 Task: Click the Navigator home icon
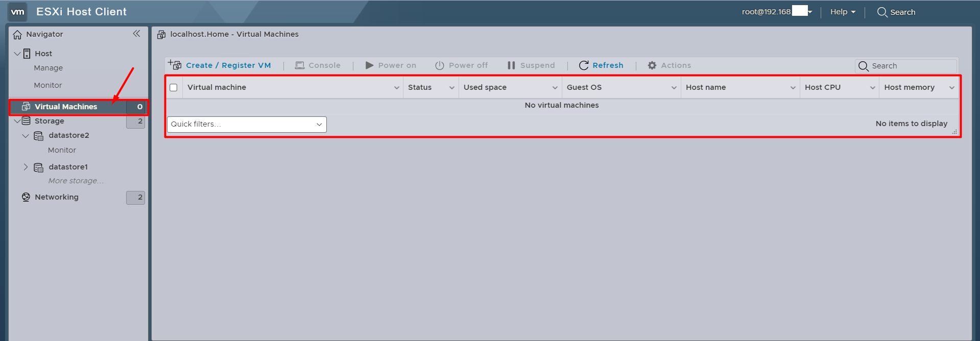17,34
